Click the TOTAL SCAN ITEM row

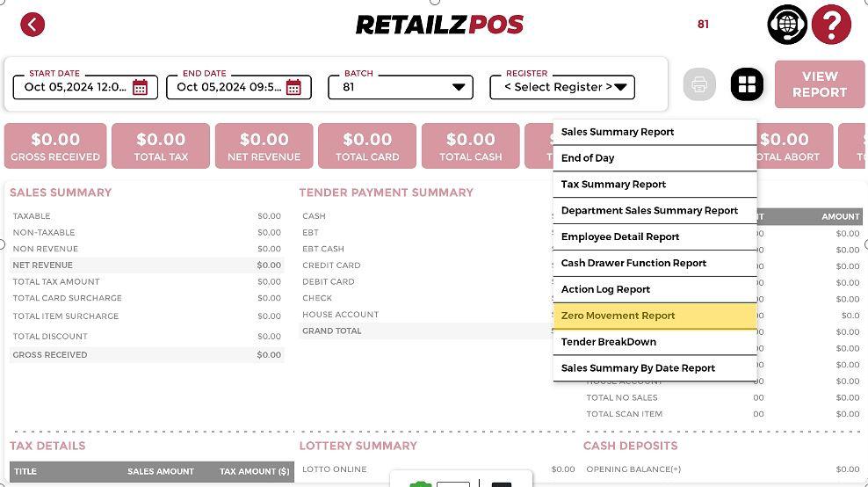tap(723, 414)
